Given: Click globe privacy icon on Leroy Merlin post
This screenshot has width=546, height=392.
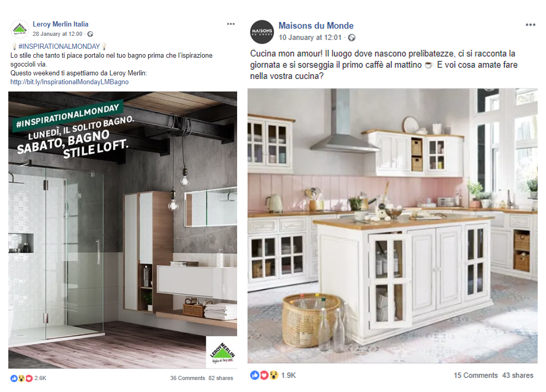Looking at the screenshot, I should [90, 34].
